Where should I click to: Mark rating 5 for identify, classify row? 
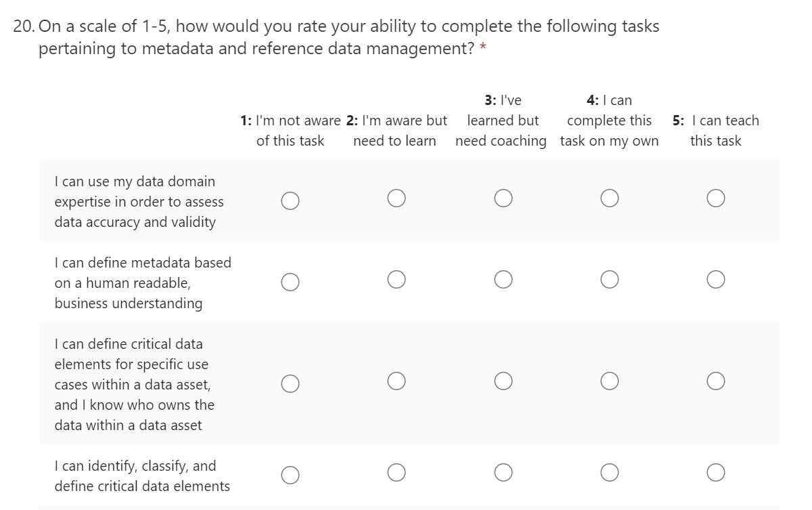[x=716, y=472]
